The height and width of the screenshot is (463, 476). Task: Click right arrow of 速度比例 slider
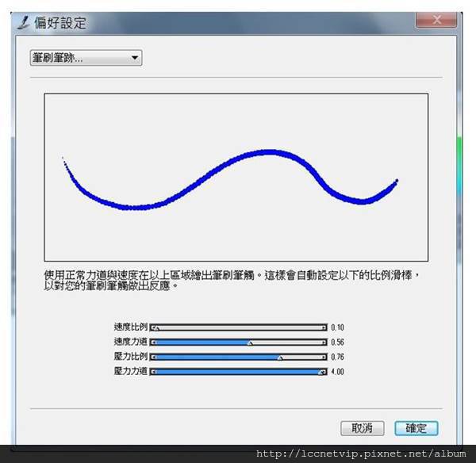point(324,327)
